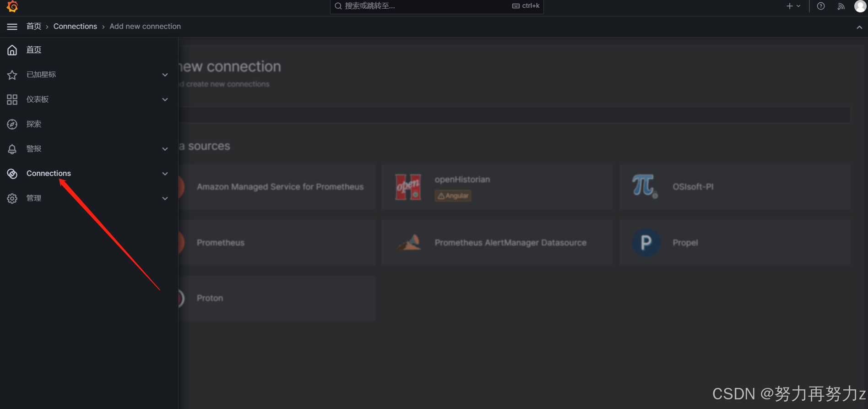
Task: Open 管理 in the sidebar
Action: tap(34, 198)
